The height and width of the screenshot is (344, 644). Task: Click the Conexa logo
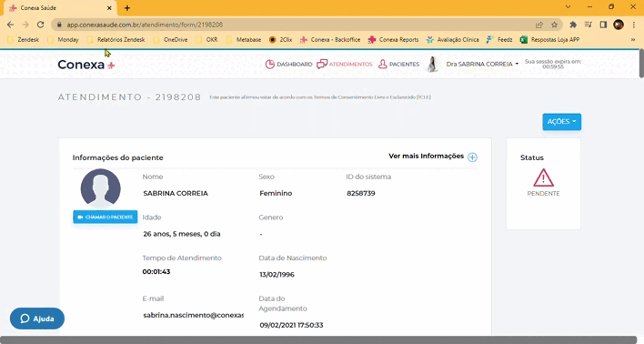[x=86, y=65]
